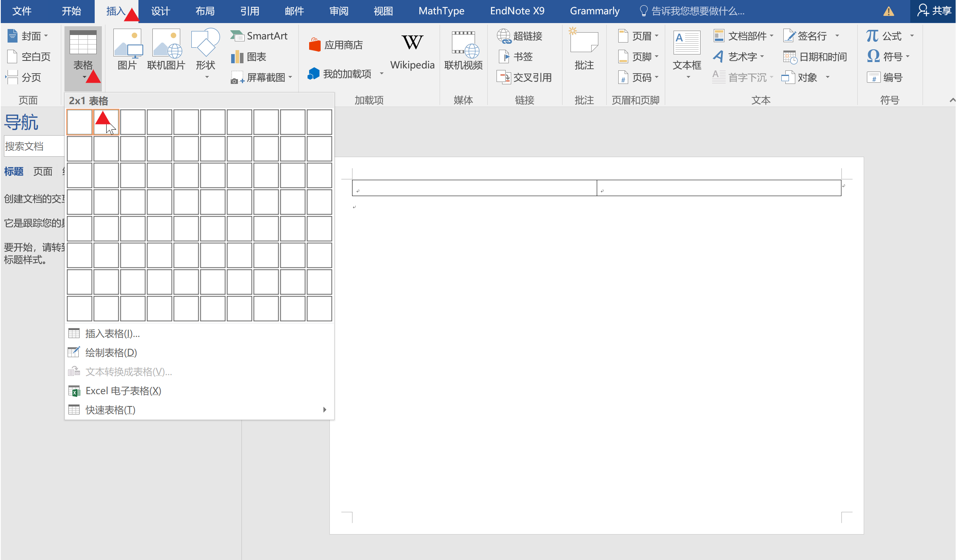Switch to the References (引用) tab
The image size is (956, 560).
point(250,11)
